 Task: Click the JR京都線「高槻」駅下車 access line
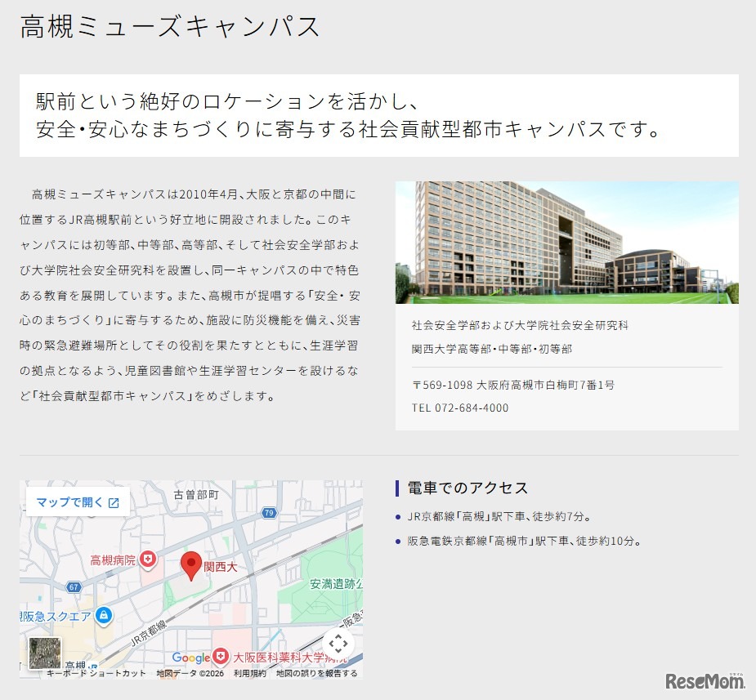coord(499,516)
